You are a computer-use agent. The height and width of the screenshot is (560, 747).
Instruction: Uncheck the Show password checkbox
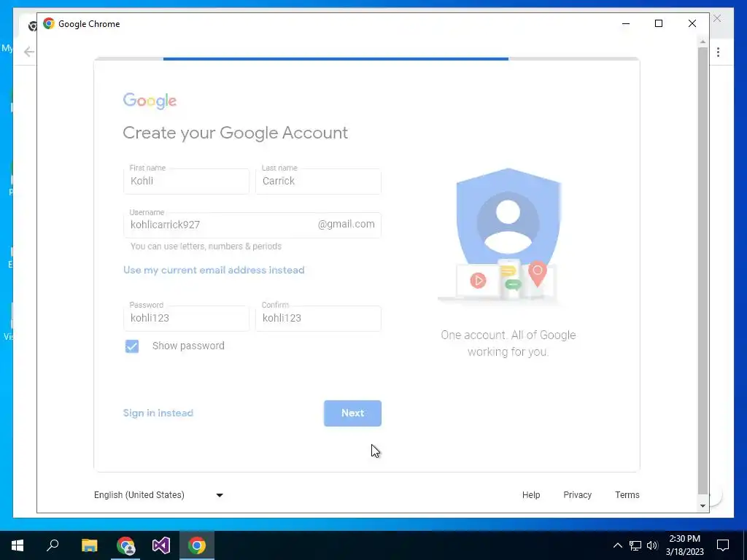[132, 346]
